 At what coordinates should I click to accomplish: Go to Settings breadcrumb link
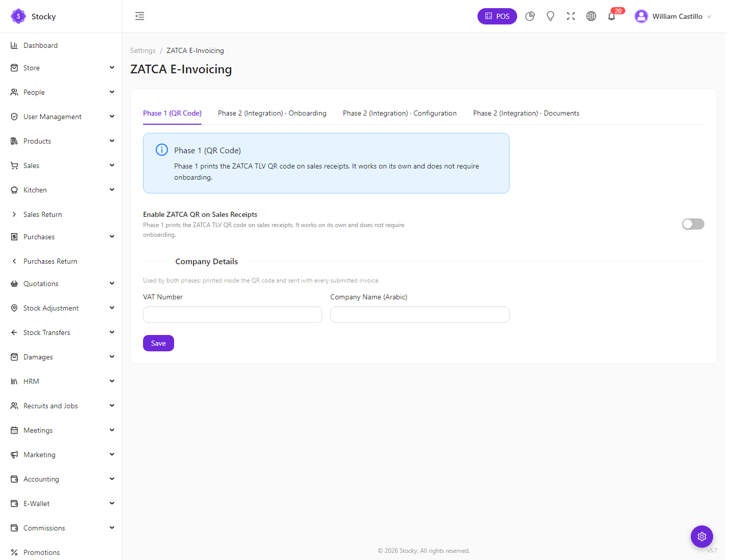pos(143,50)
